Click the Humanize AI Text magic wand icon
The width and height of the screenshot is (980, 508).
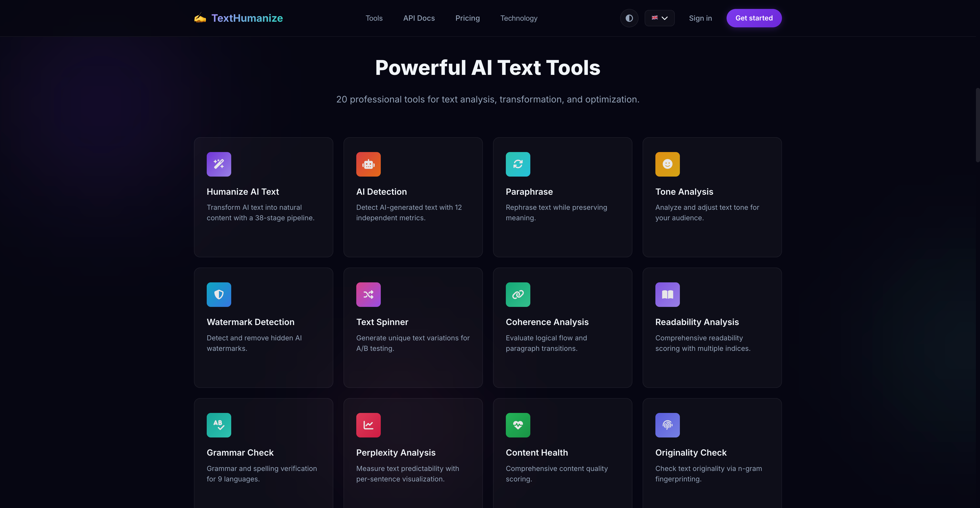click(x=219, y=164)
